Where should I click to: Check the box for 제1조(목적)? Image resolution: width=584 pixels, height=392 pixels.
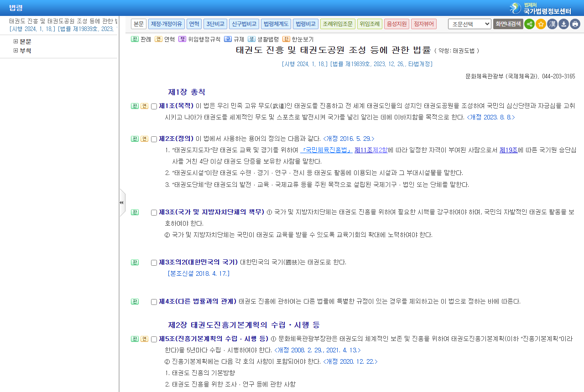(154, 107)
